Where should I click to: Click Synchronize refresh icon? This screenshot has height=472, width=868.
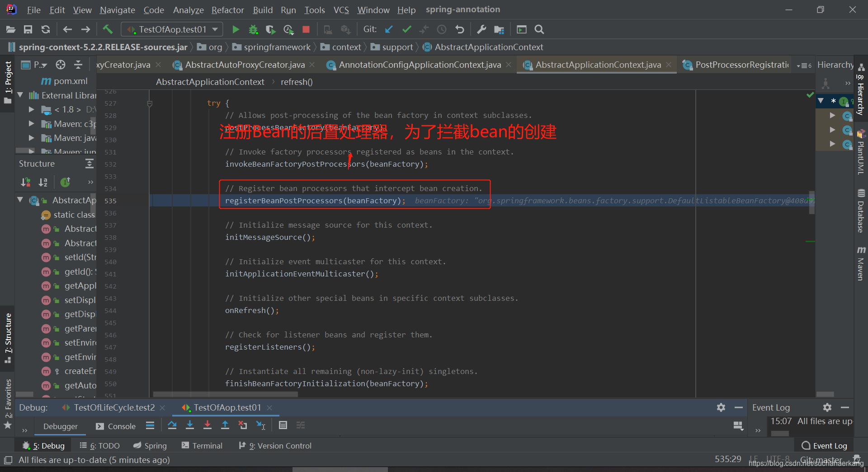coord(46,29)
